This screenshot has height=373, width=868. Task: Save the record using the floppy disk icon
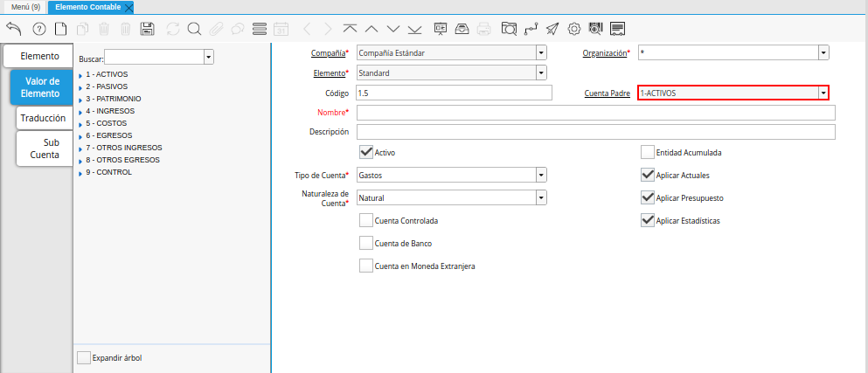tap(148, 28)
